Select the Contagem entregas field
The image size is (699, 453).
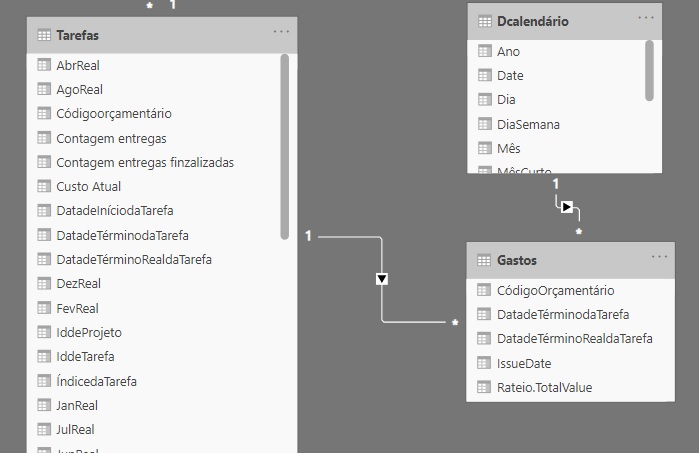click(111, 138)
